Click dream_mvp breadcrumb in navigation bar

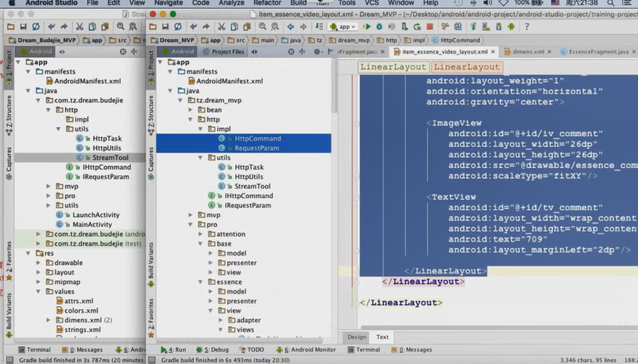pos(350,40)
